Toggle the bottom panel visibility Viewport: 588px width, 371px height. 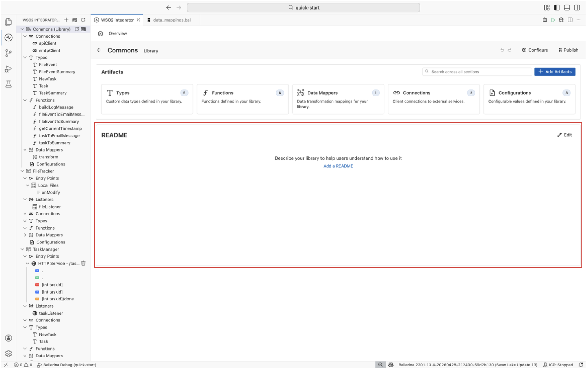(x=567, y=7)
